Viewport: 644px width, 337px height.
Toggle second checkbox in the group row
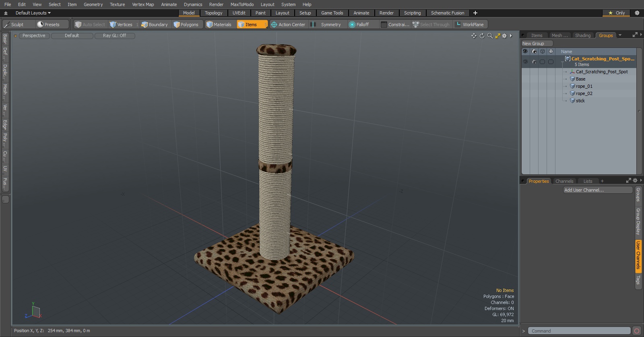[x=551, y=62]
